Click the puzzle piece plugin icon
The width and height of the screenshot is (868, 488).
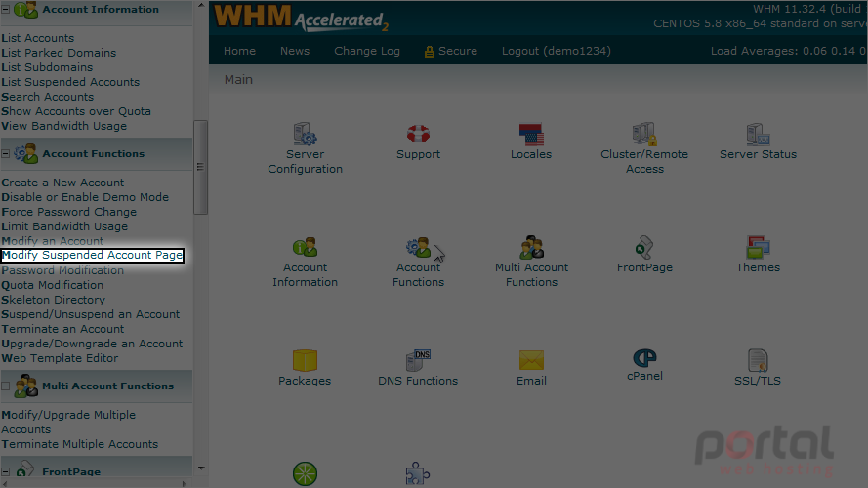pos(418,473)
